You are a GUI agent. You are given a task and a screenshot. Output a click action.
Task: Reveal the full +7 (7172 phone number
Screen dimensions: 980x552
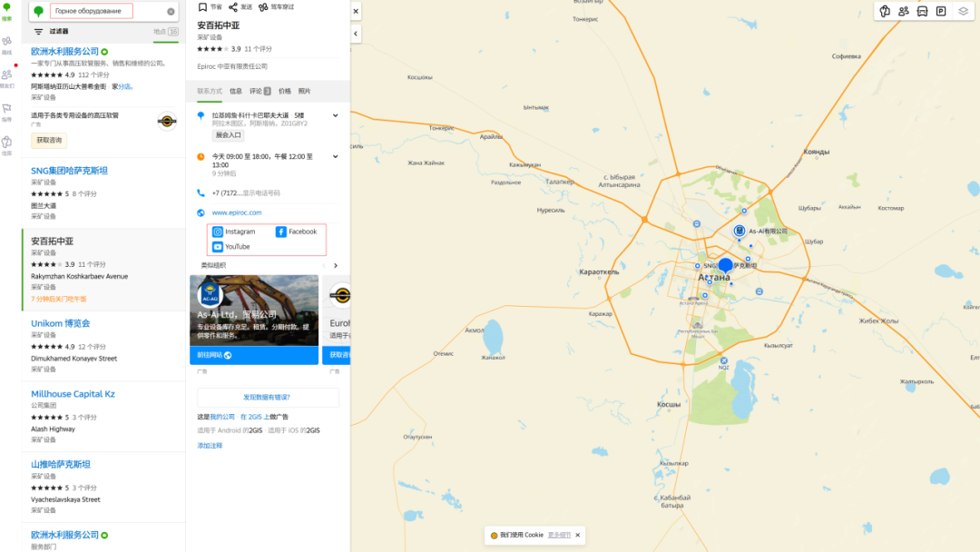click(246, 193)
